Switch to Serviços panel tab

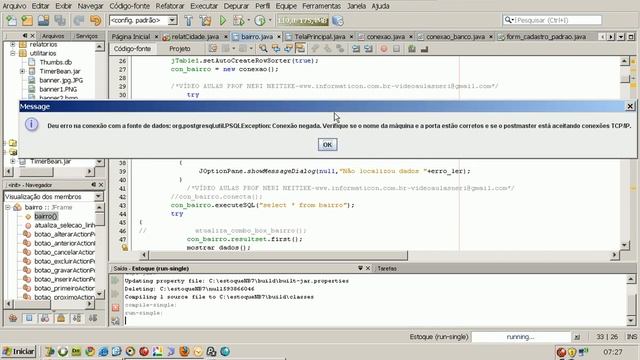(87, 36)
